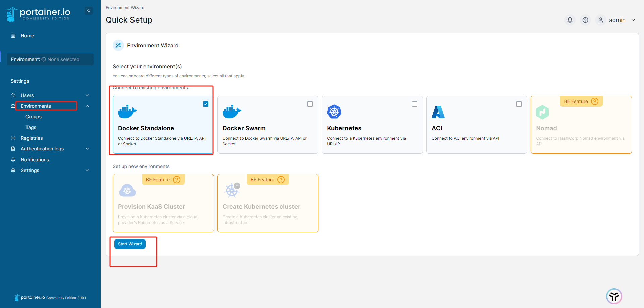Check the Docker Swarm checkbox
The height and width of the screenshot is (308, 644).
coord(310,104)
